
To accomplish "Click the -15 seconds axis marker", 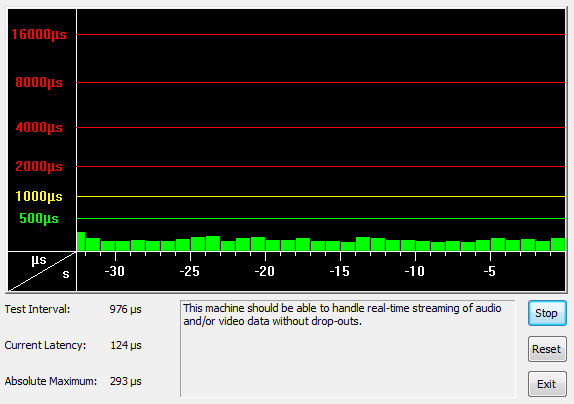I will pyautogui.click(x=340, y=271).
